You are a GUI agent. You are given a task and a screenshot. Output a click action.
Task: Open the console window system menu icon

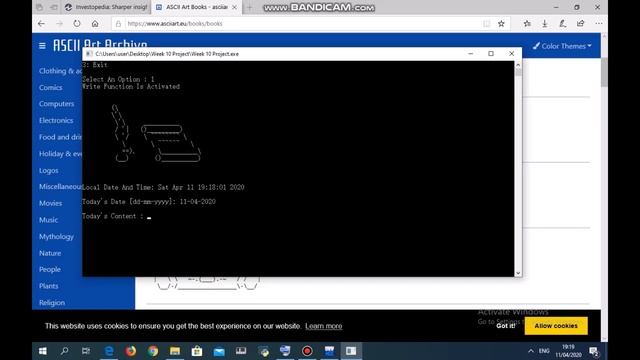(89, 53)
